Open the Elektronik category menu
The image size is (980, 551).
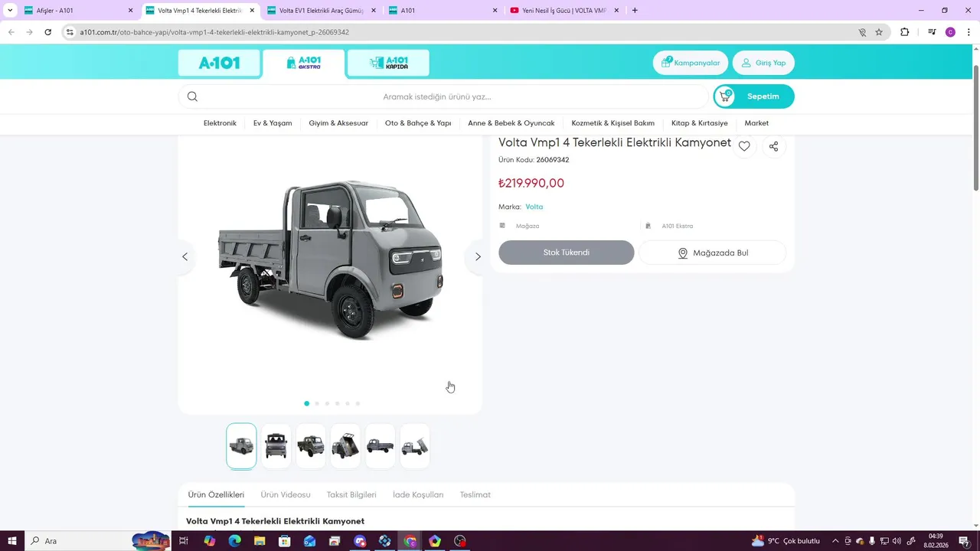220,123
